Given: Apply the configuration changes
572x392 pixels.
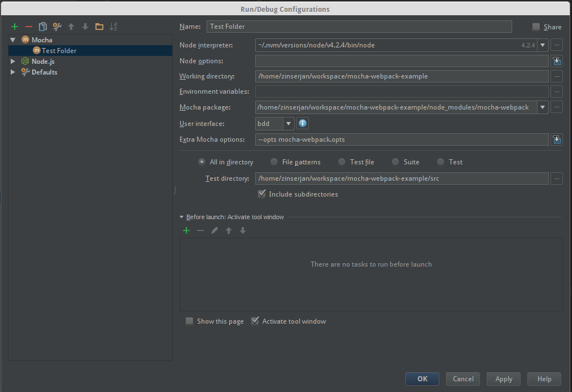Looking at the screenshot, I should coord(503,378).
